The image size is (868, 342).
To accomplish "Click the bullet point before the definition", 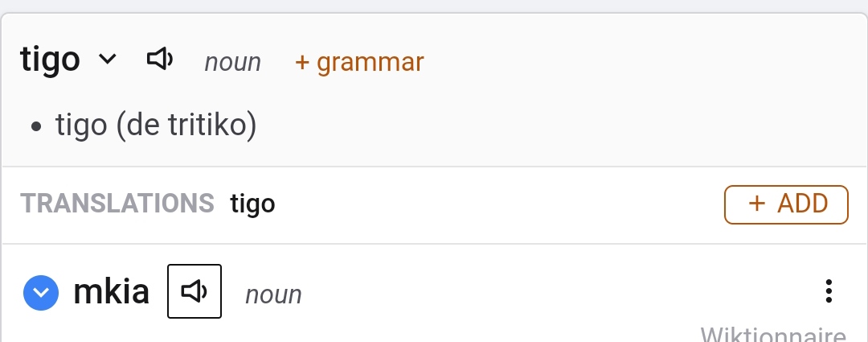I will 35,127.
